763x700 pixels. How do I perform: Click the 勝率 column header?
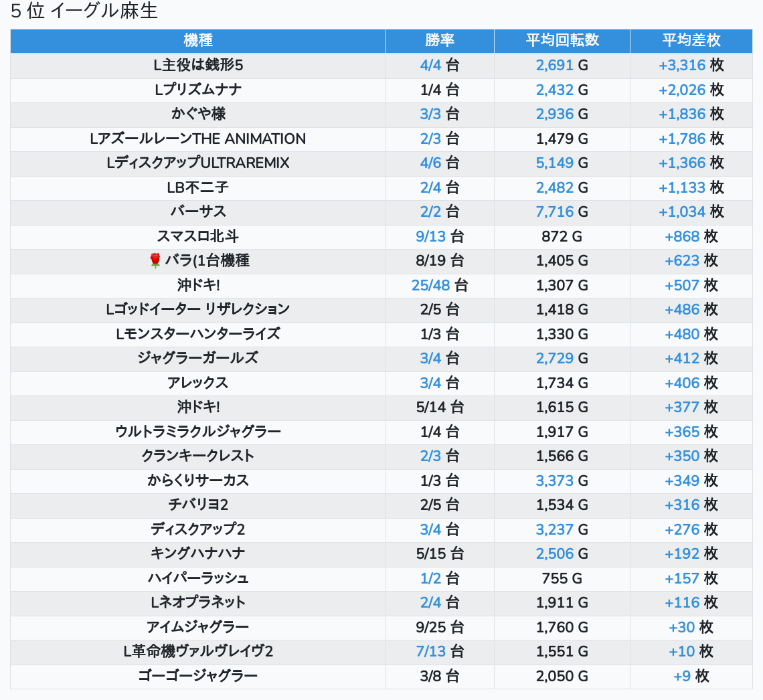[x=440, y=40]
